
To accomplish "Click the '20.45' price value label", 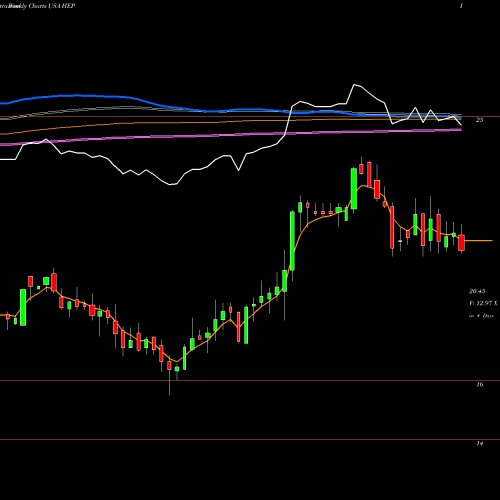I will pyautogui.click(x=477, y=291).
